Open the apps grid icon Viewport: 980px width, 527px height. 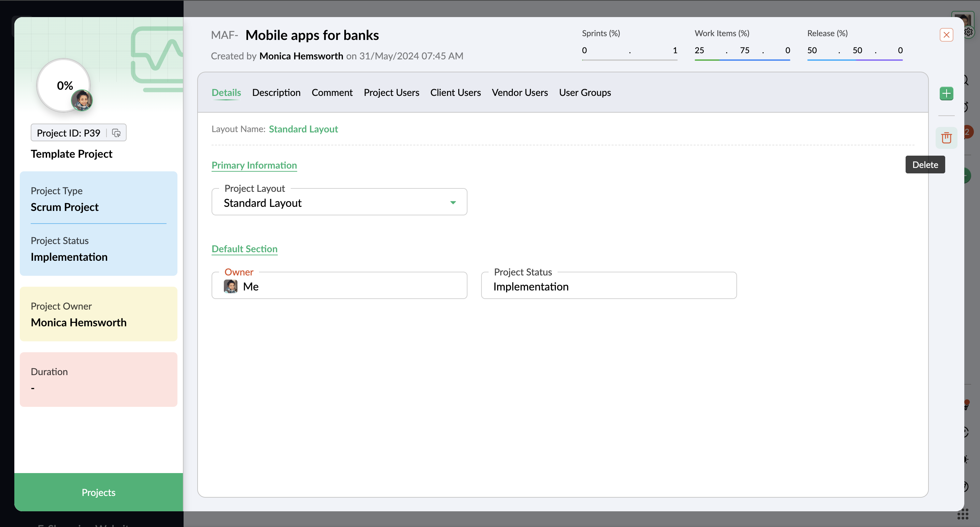point(963,515)
